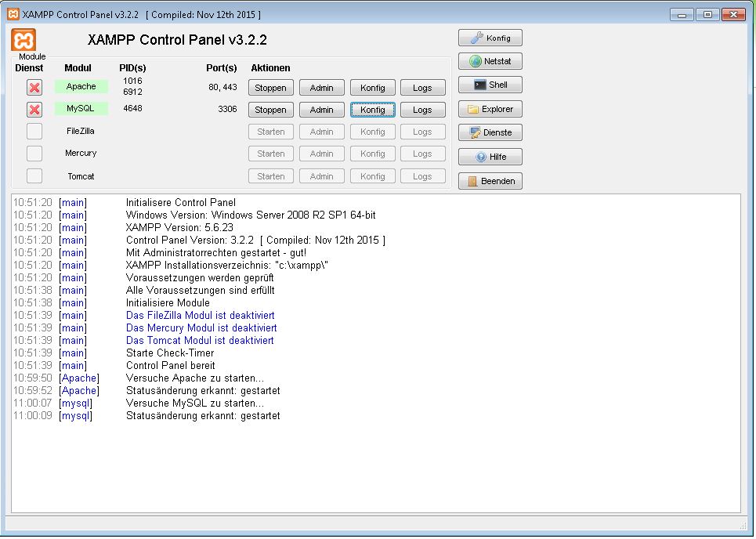Open the Dienste services button
The image size is (756, 539).
(x=490, y=132)
